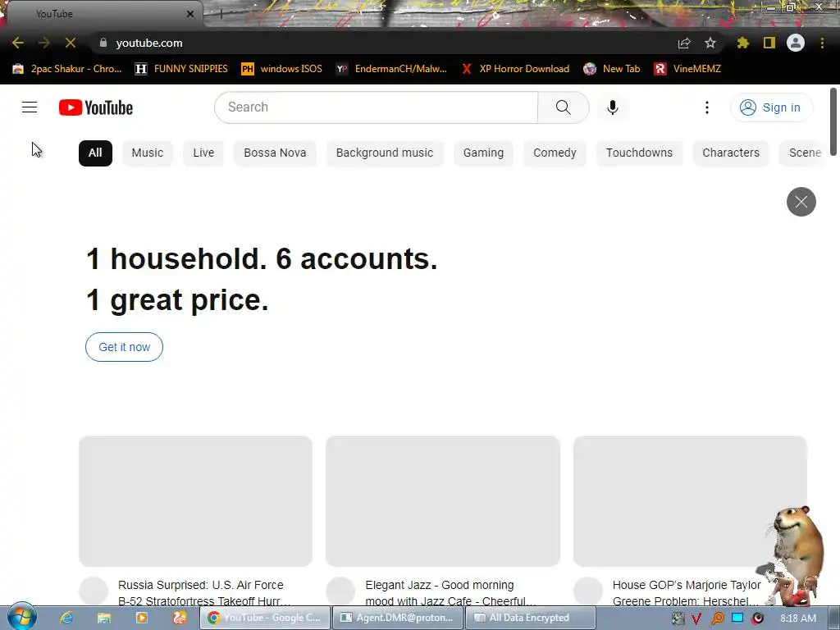This screenshot has width=840, height=630.
Task: Open the EndermanCH/Malw... bookmark
Action: (391, 69)
